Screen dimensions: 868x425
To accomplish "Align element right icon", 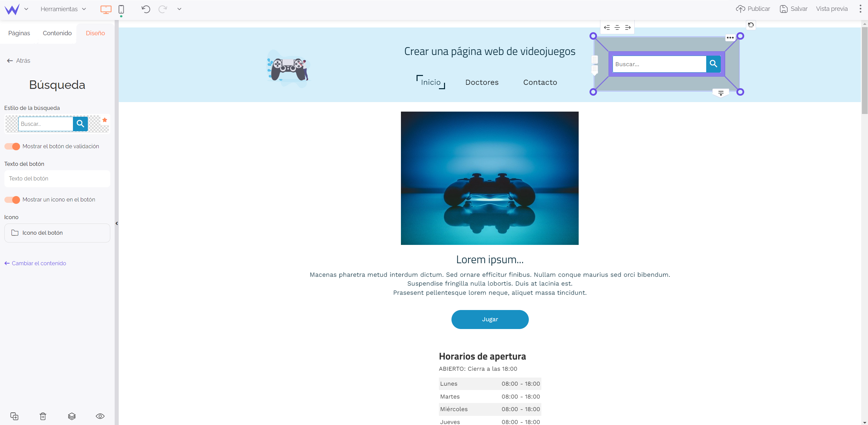I will pos(628,27).
